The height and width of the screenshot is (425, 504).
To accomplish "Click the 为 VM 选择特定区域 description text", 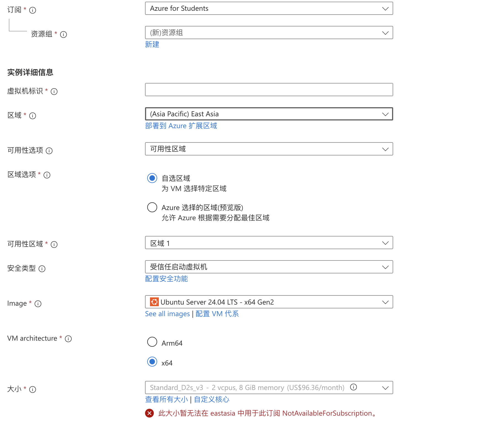I will click(x=194, y=189).
